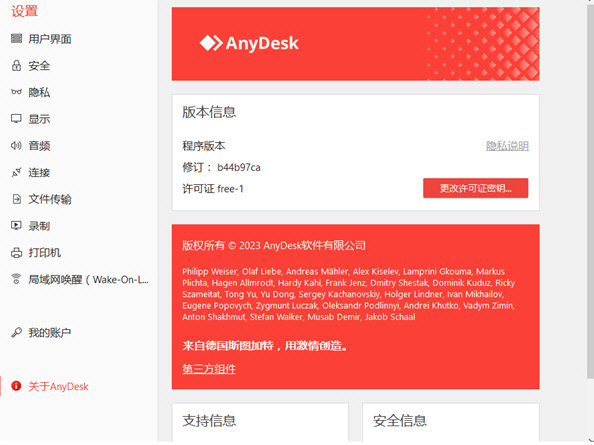This screenshot has width=594, height=445.
Task: Click the 程序版本 label
Action: point(204,146)
